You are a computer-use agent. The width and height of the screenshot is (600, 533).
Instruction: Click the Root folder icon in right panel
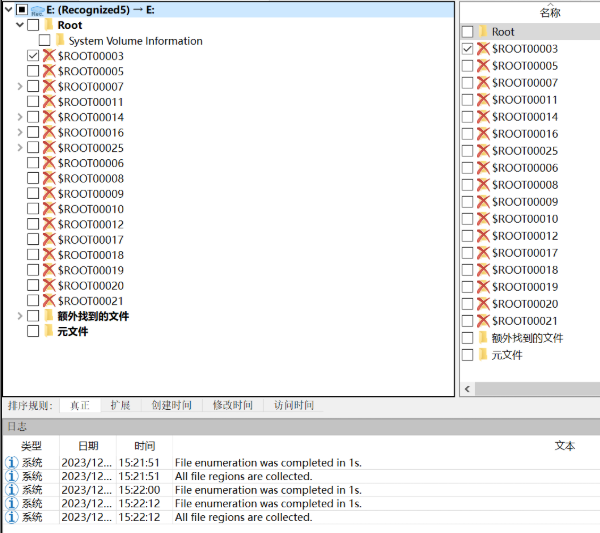[x=483, y=32]
